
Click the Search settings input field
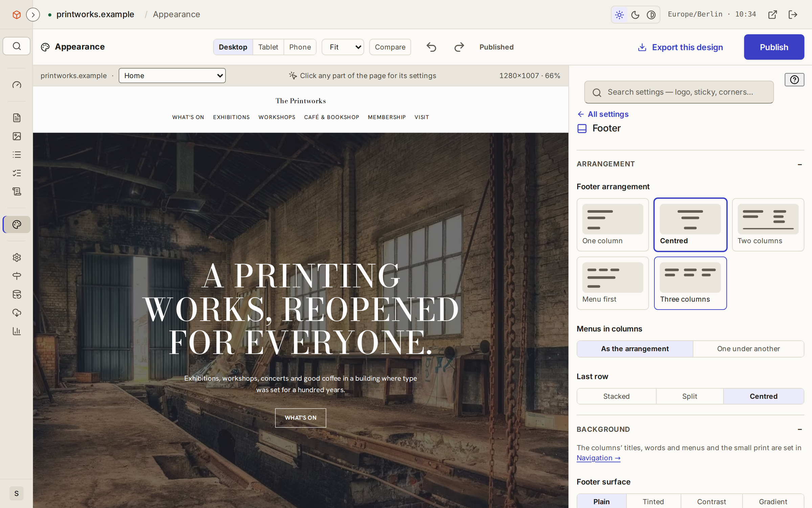tap(679, 92)
